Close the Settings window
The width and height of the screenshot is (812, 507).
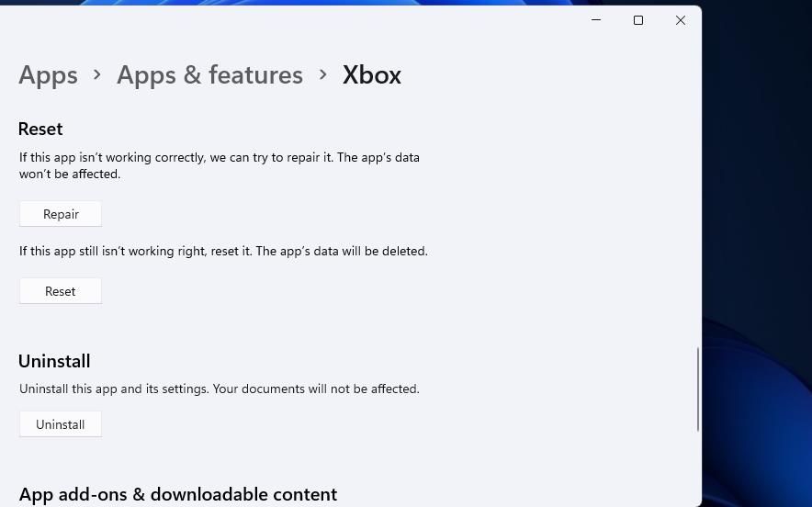coord(681,20)
